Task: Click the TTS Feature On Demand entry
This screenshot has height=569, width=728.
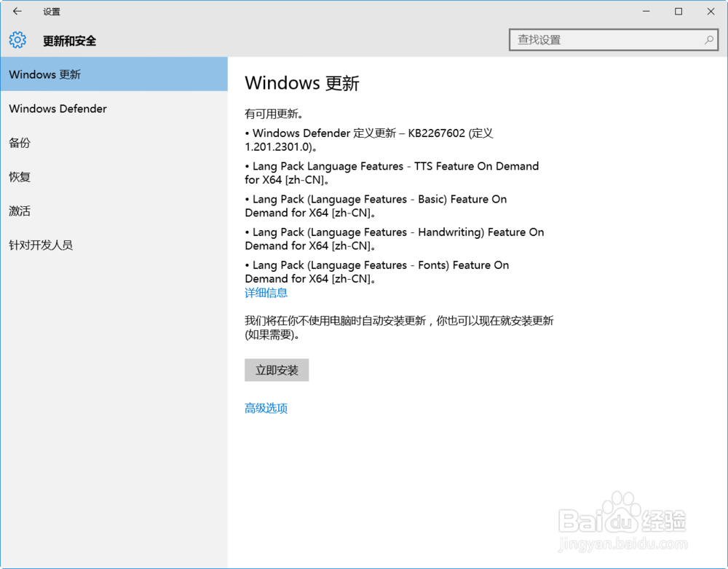Action: (392, 173)
